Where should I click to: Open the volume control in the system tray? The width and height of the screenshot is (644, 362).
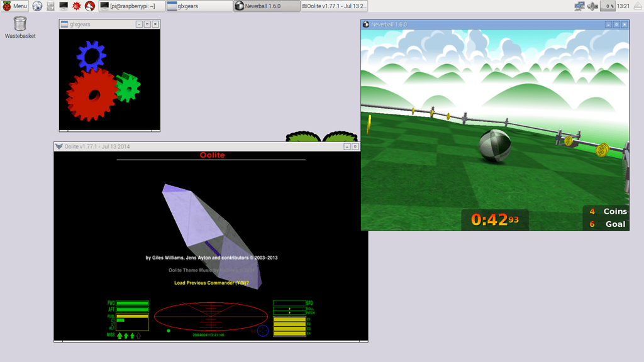coord(591,6)
